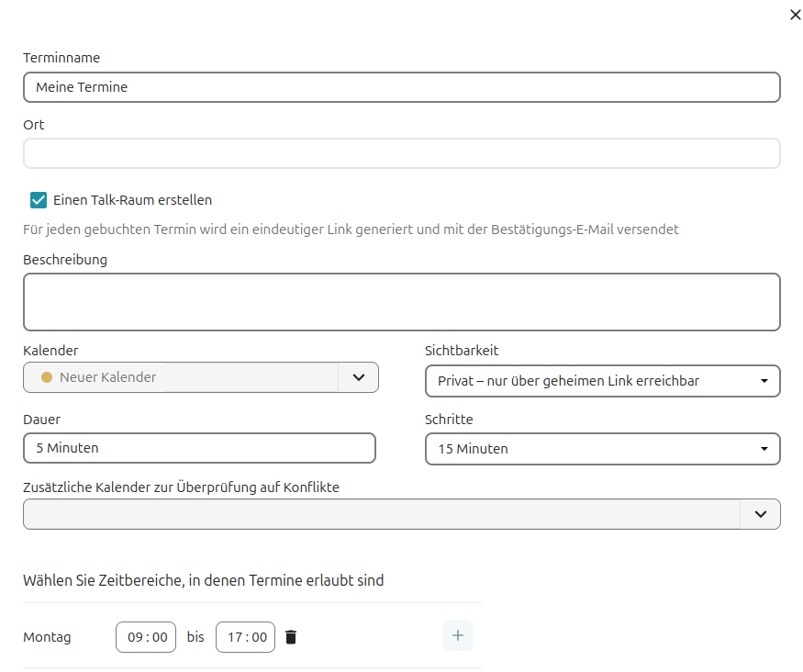Click inside the Beschreibung text area

(401, 302)
